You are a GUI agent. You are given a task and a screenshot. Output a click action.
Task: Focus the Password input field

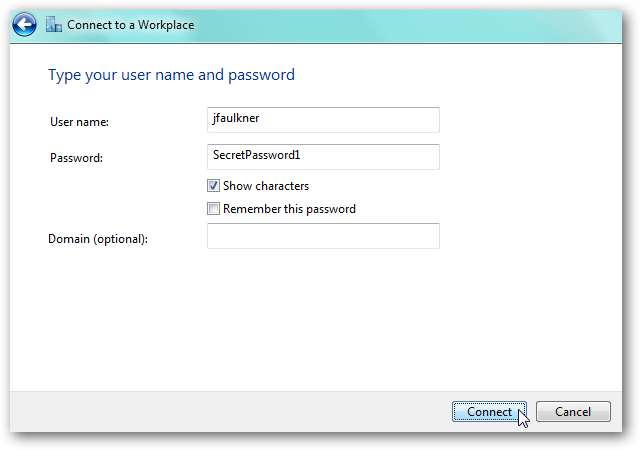pos(322,157)
